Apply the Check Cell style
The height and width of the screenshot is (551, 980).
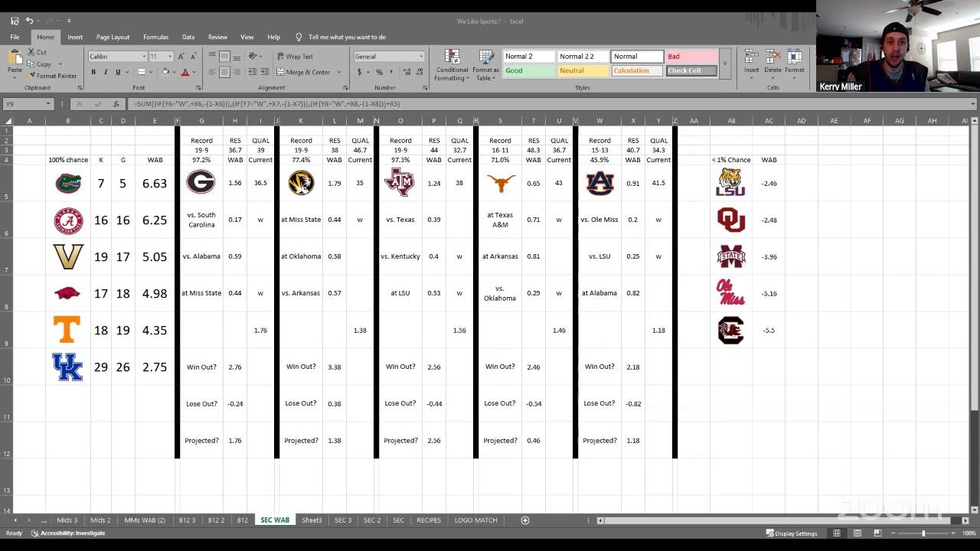tap(691, 70)
